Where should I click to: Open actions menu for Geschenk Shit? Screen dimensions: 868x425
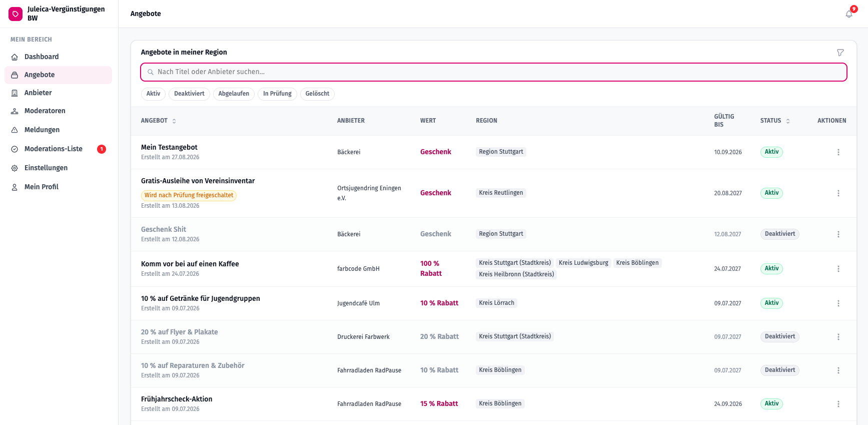838,234
